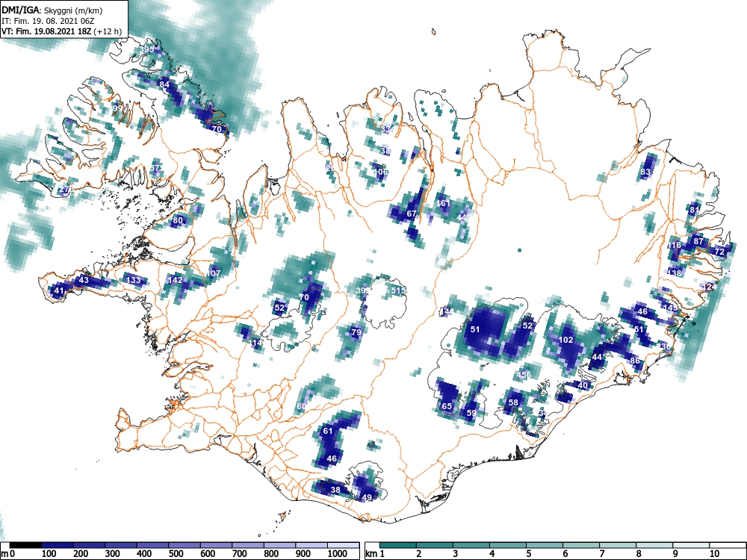This screenshot has height=560, width=747.
Task: Select the 65 visibility label
Action: [x=447, y=406]
